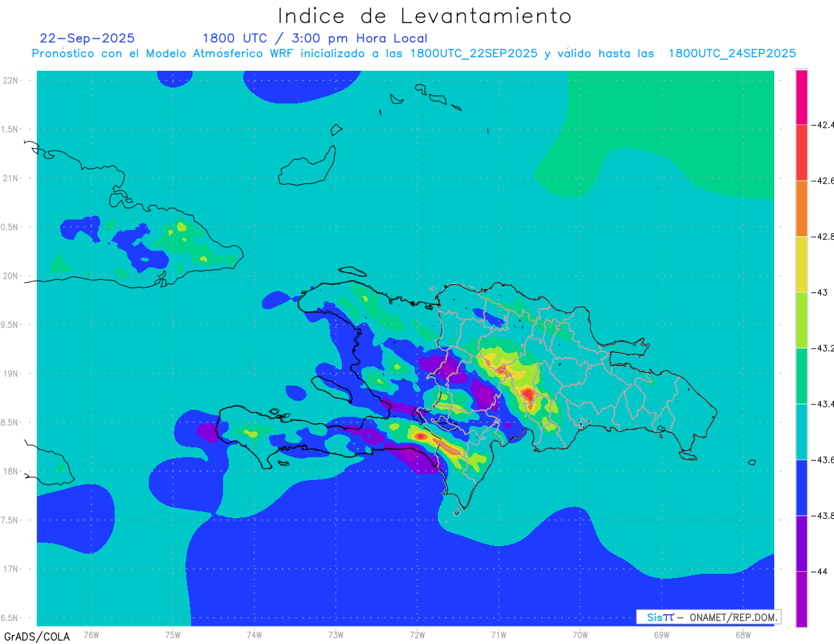Select the blue legend band below -43.6
The width and height of the screenshot is (834, 644).
(x=801, y=487)
